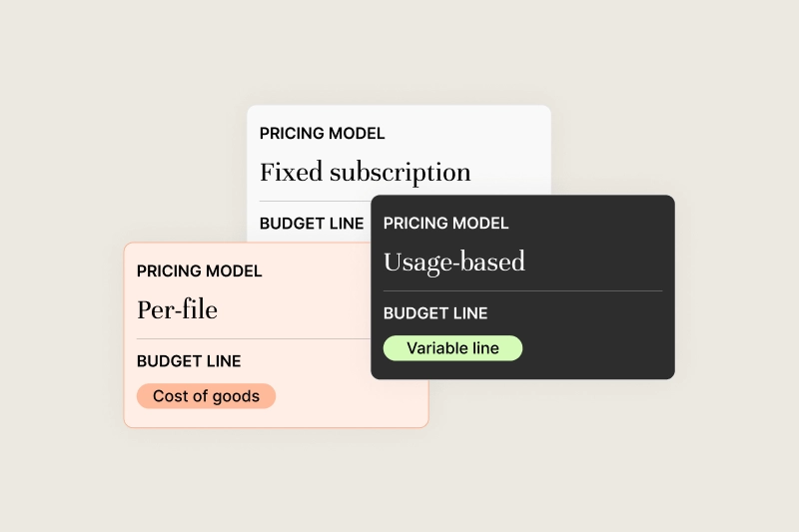The width and height of the screenshot is (799, 532).
Task: Click the divider line under "Per-file"
Action: (254, 338)
